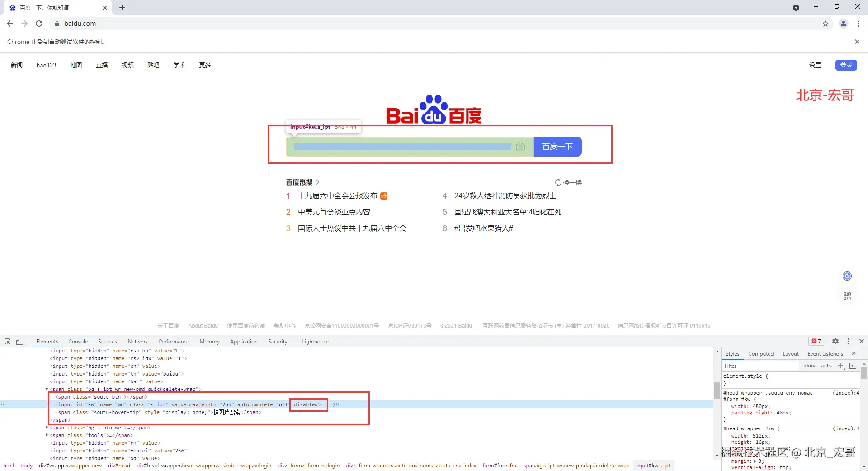868x471 pixels.
Task: Switch to the Console tab
Action: [x=78, y=342]
